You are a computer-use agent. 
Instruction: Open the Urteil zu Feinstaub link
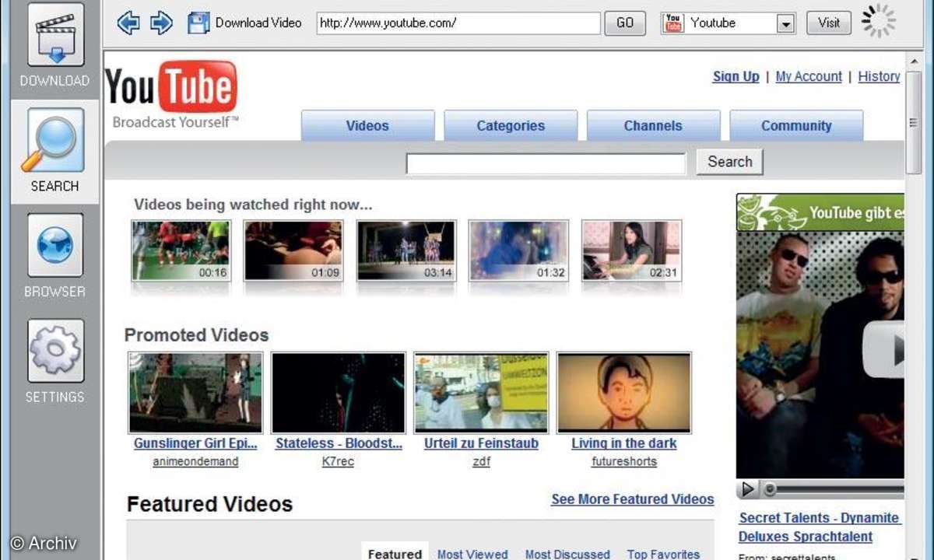click(x=481, y=443)
